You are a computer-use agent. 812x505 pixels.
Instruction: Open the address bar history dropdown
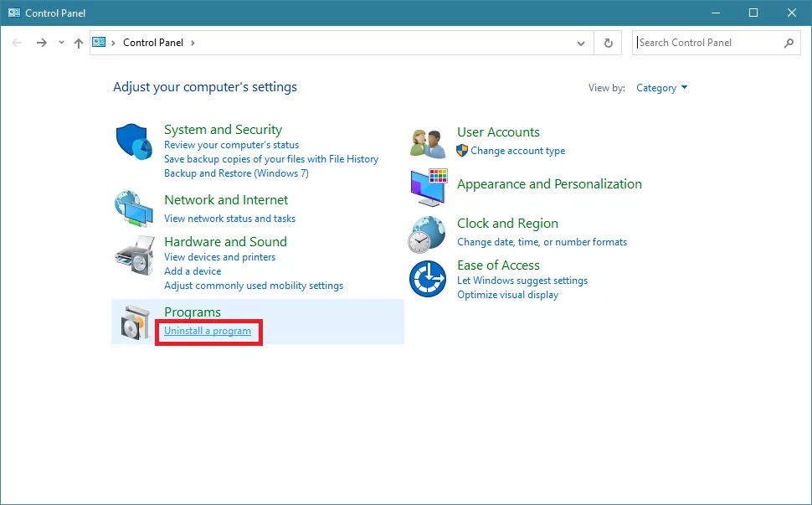pos(581,43)
